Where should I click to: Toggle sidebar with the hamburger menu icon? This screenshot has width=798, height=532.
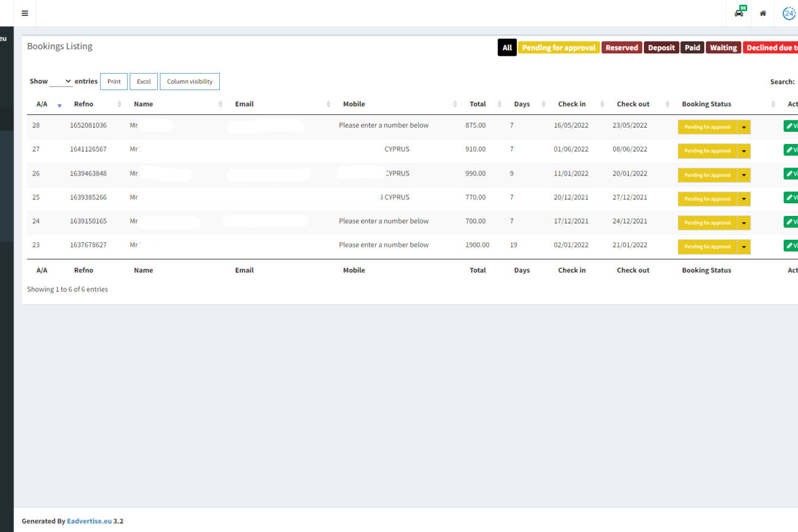click(25, 13)
